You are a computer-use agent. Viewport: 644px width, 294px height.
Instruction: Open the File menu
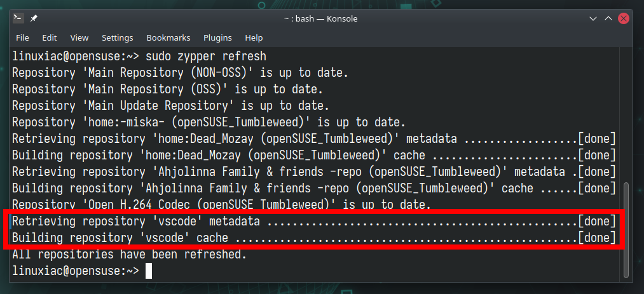pyautogui.click(x=22, y=37)
